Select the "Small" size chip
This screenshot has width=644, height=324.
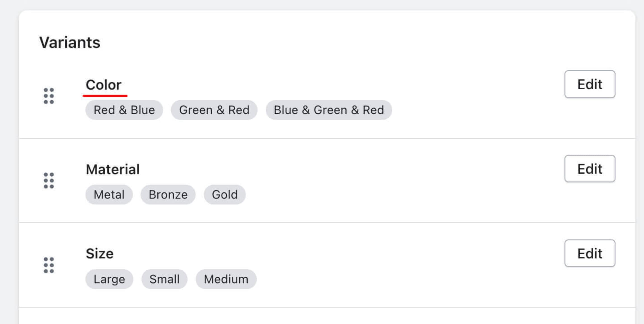164,279
